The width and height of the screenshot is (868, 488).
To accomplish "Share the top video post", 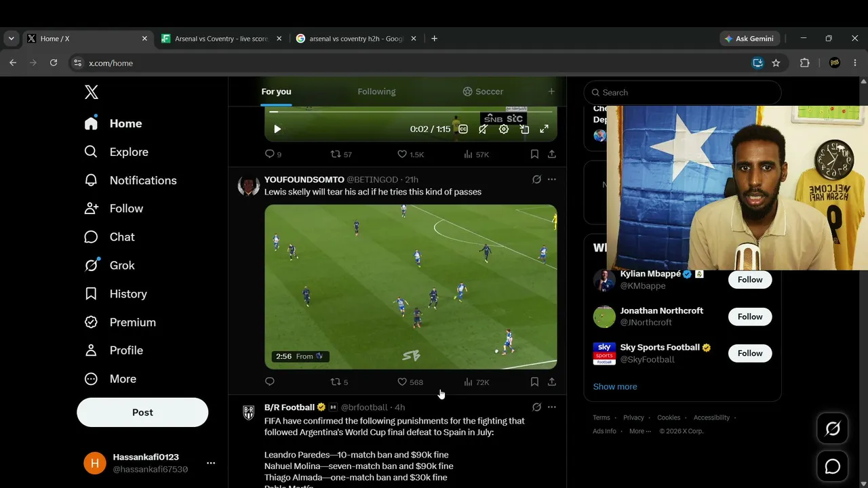I will pyautogui.click(x=552, y=155).
